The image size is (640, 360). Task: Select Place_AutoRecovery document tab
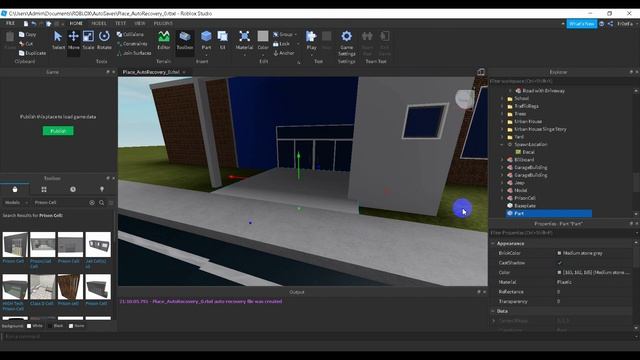(151, 72)
